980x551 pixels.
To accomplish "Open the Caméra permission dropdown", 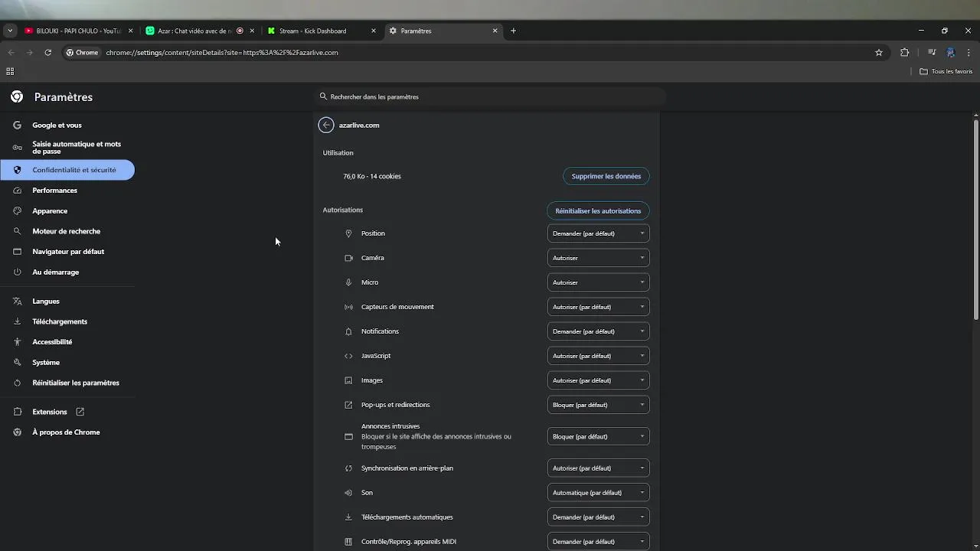I will (598, 258).
